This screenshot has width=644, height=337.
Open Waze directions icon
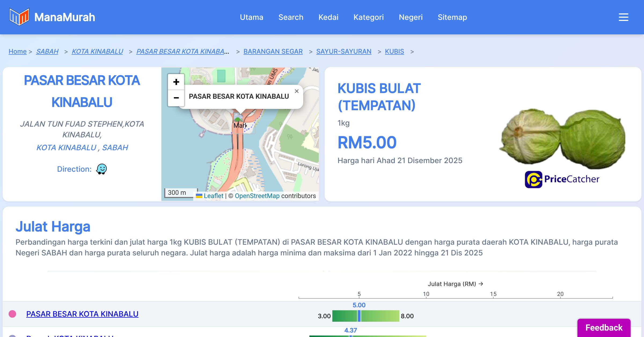[101, 169]
